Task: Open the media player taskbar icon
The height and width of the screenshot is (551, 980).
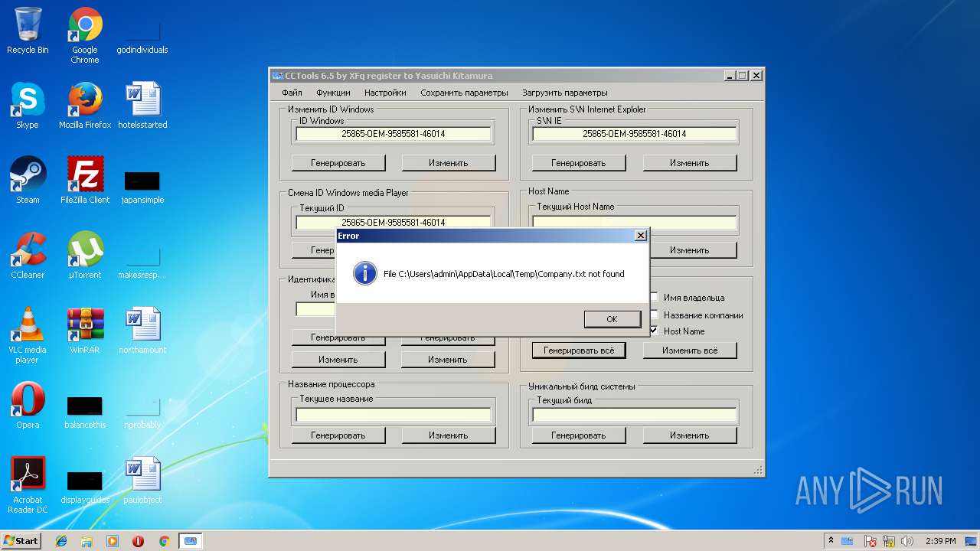Action: pos(113,541)
